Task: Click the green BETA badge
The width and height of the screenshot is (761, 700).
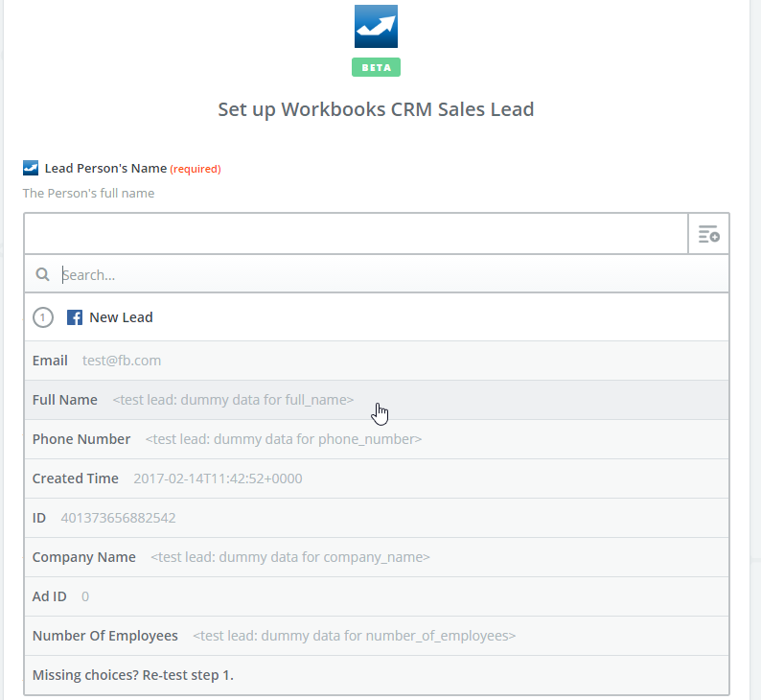Action: click(376, 67)
